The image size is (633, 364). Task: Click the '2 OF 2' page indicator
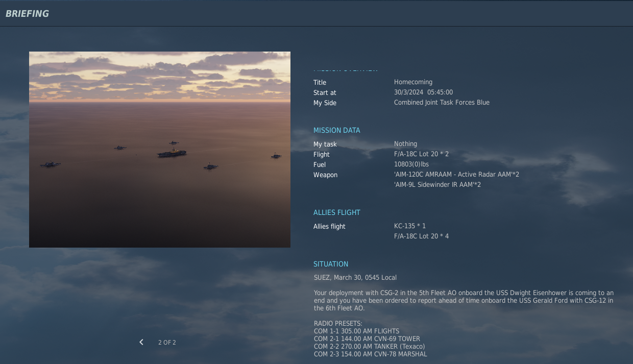(167, 343)
